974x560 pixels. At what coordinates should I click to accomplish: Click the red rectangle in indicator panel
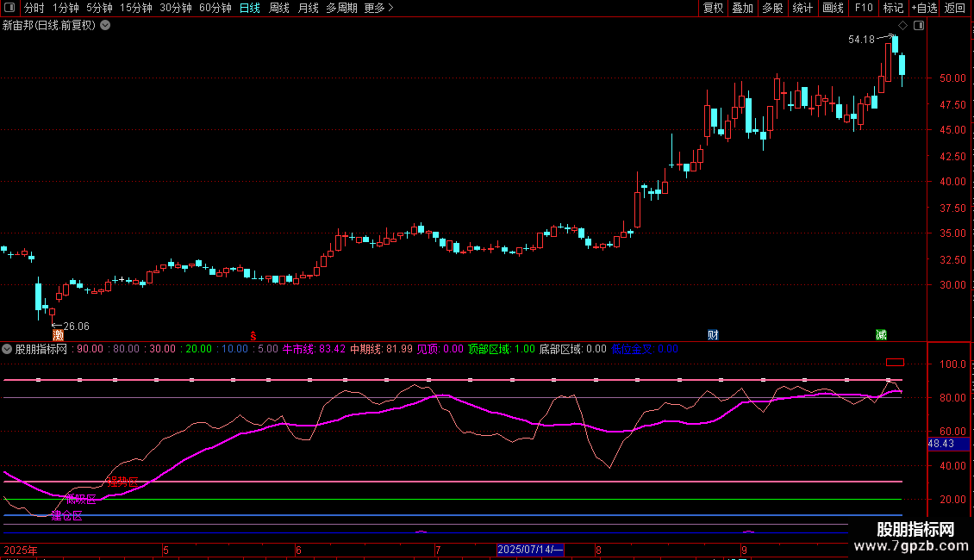[895, 362]
